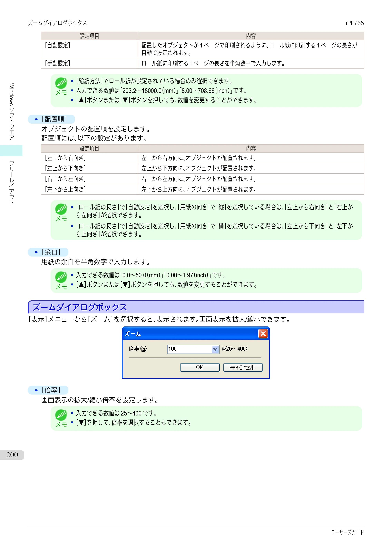The height and width of the screenshot is (555, 392).
Task: Click the %(25~400) range text in the dialog
Action: [235, 349]
